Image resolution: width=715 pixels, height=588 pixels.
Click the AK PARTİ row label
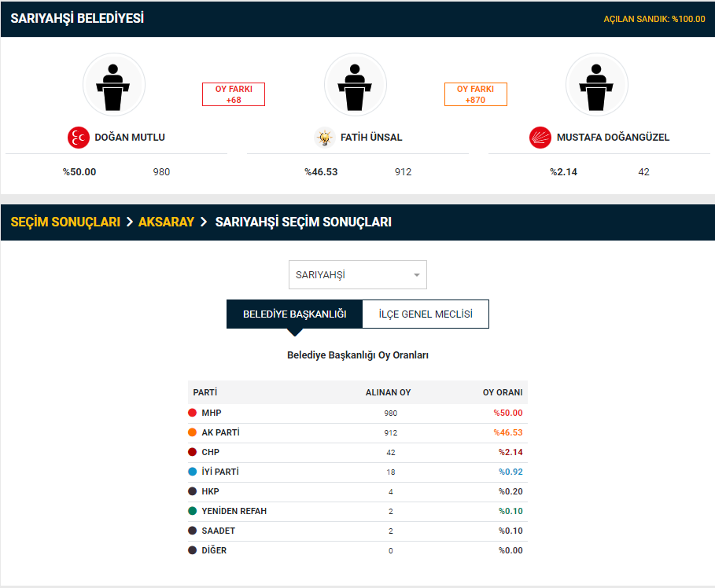click(x=221, y=432)
